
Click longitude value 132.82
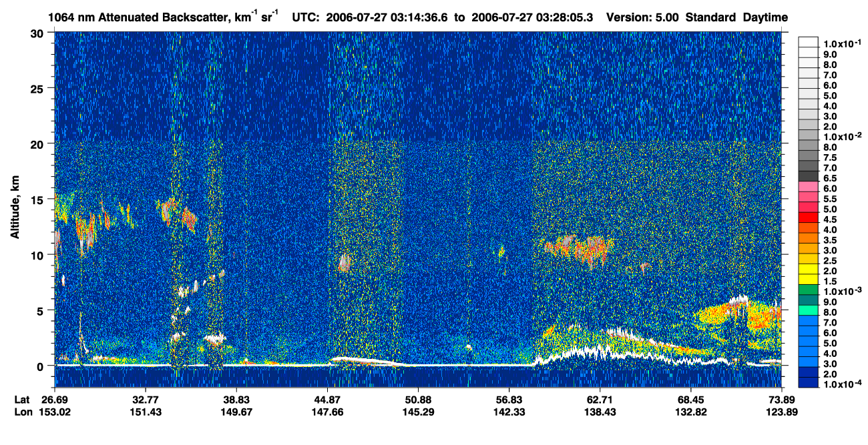tap(691, 412)
